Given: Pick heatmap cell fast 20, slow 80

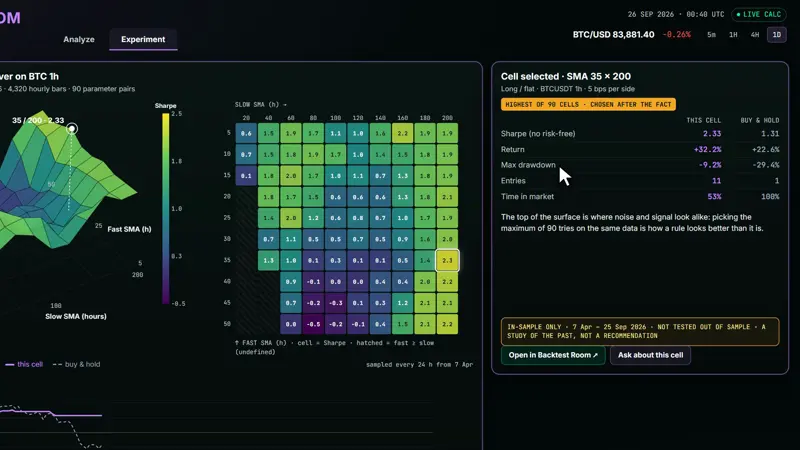Looking at the screenshot, I should (x=313, y=196).
